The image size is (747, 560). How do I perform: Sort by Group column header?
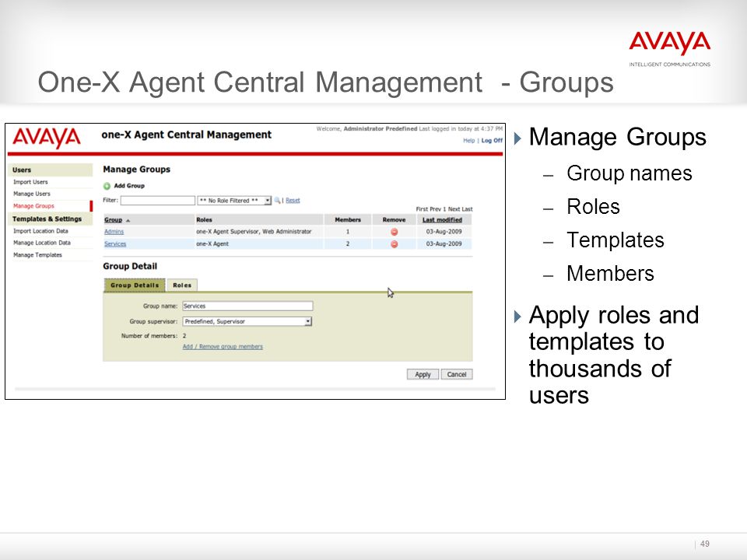(x=113, y=220)
